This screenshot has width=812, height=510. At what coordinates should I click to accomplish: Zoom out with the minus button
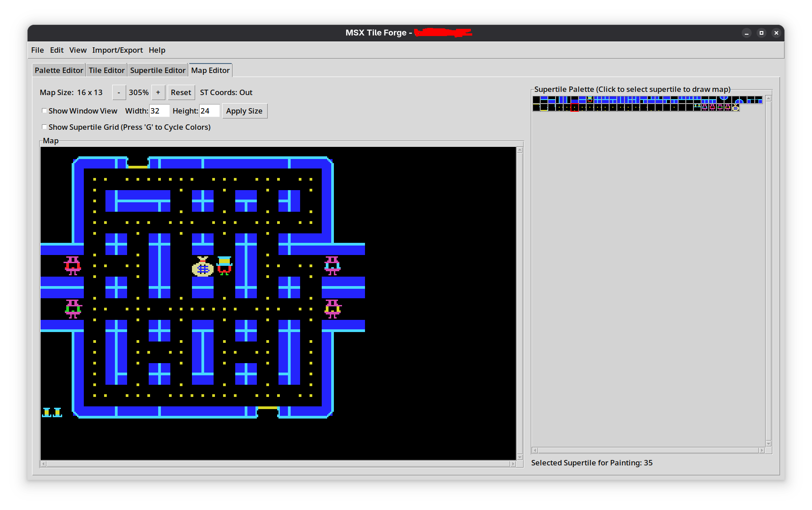pos(119,92)
